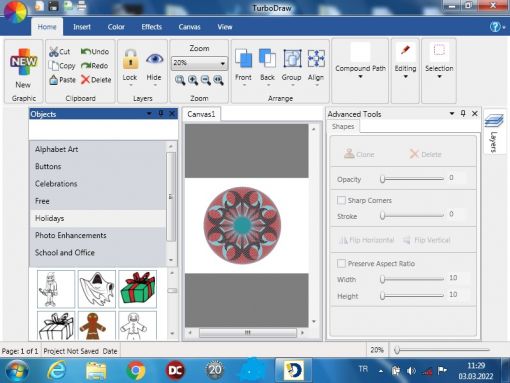The image size is (510, 383).
Task: Expand the Compound Path dropdown
Action: point(360,77)
